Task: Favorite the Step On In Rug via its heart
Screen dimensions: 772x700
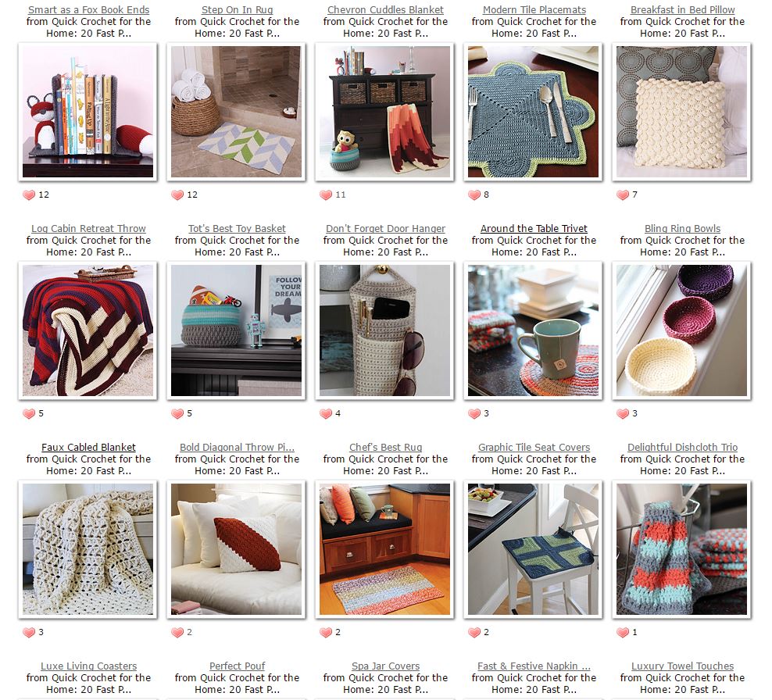Action: pyautogui.click(x=177, y=195)
